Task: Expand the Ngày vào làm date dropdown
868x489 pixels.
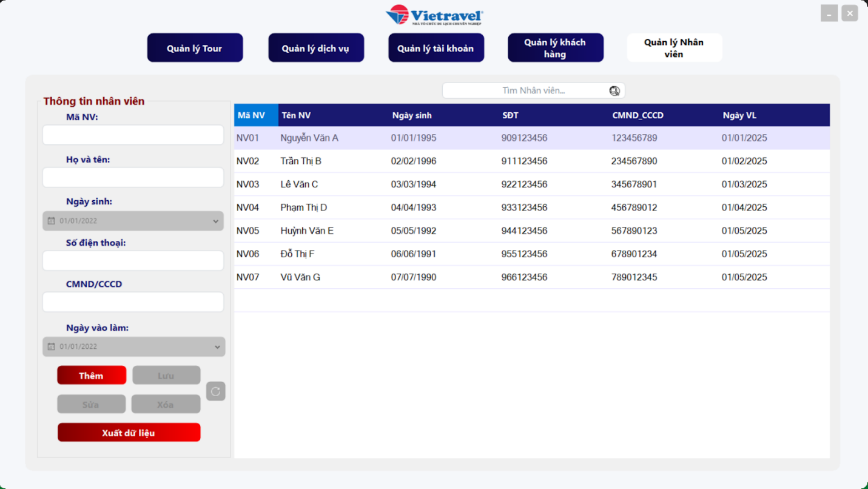Action: (x=218, y=347)
